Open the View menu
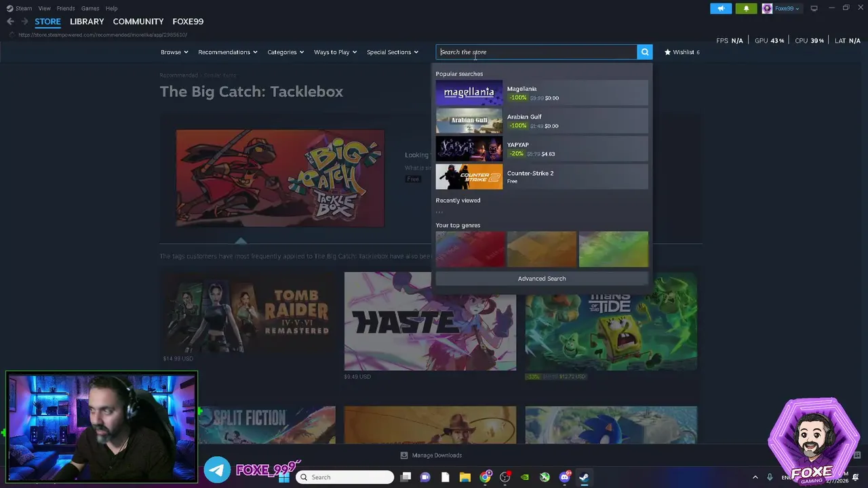 pos(44,8)
